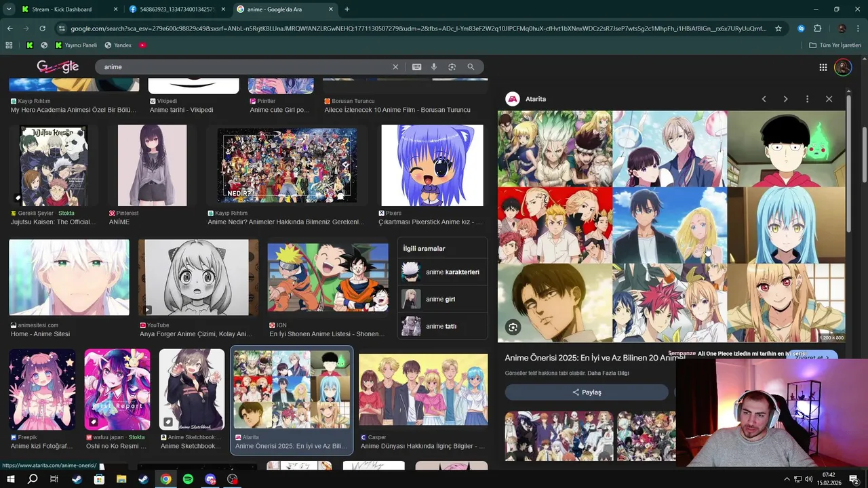The height and width of the screenshot is (488, 868).
Task: Open the Google account avatar
Action: pyautogui.click(x=843, y=67)
